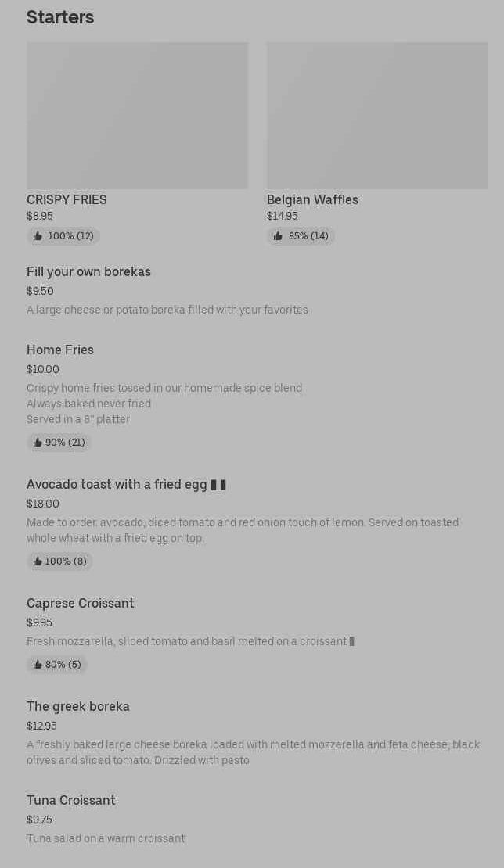Click the thumbs-up icon under CRISPY FRIES
This screenshot has height=868, width=504.
38,236
